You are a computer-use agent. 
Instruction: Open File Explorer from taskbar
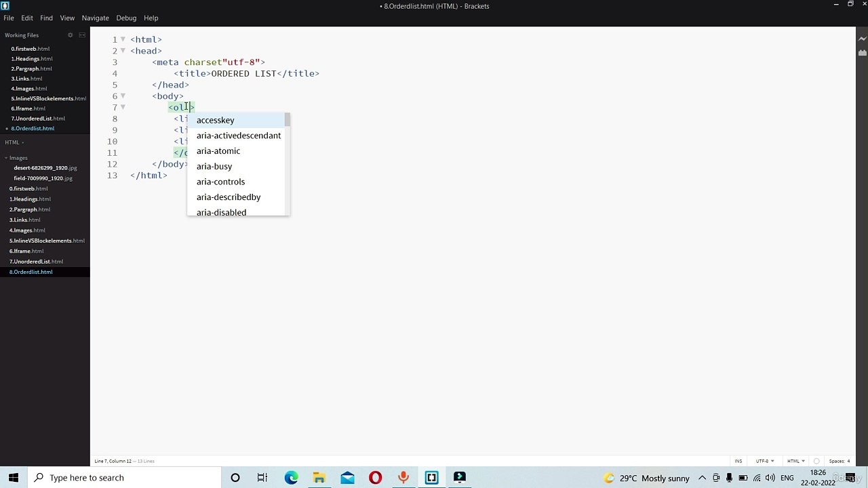[319, 478]
